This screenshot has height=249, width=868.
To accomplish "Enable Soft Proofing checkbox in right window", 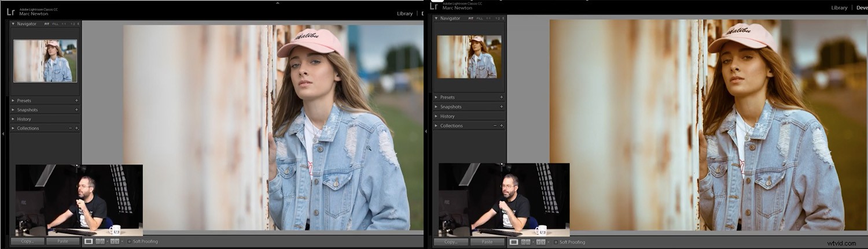I will click(x=556, y=242).
